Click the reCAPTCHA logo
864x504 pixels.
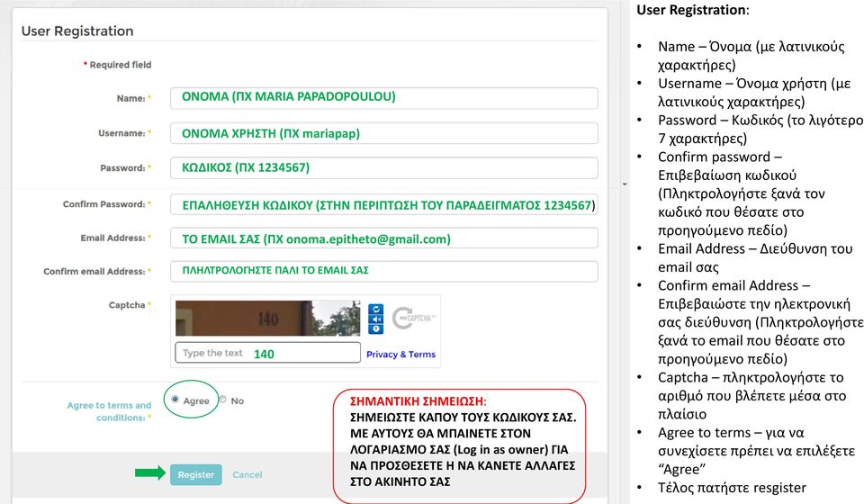pyautogui.click(x=413, y=318)
